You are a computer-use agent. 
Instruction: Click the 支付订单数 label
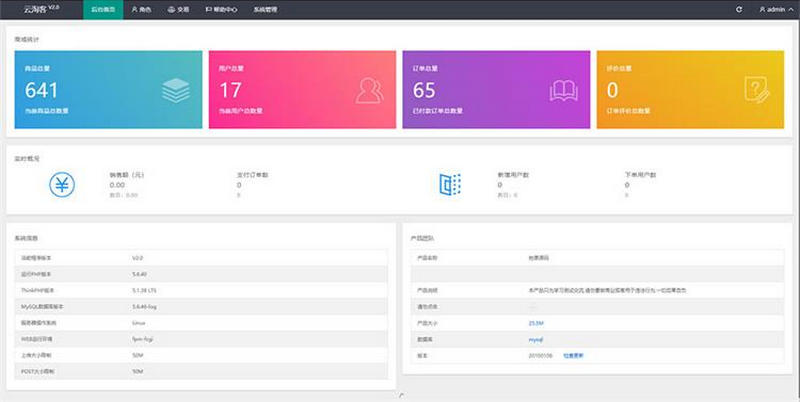click(252, 174)
